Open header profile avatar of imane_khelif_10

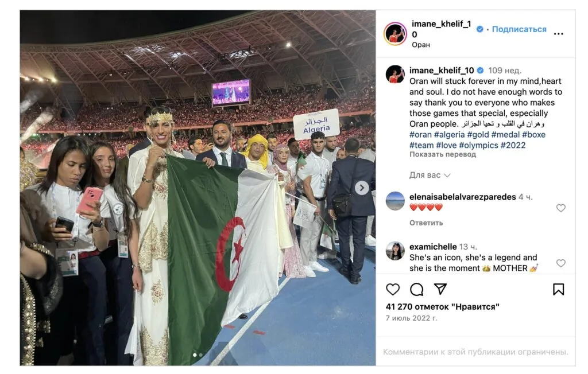coord(395,33)
